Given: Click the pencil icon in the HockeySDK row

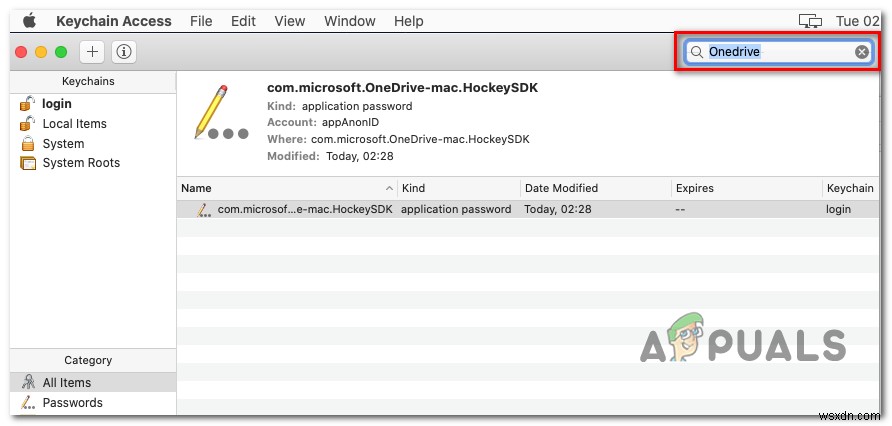Looking at the screenshot, I should (203, 210).
